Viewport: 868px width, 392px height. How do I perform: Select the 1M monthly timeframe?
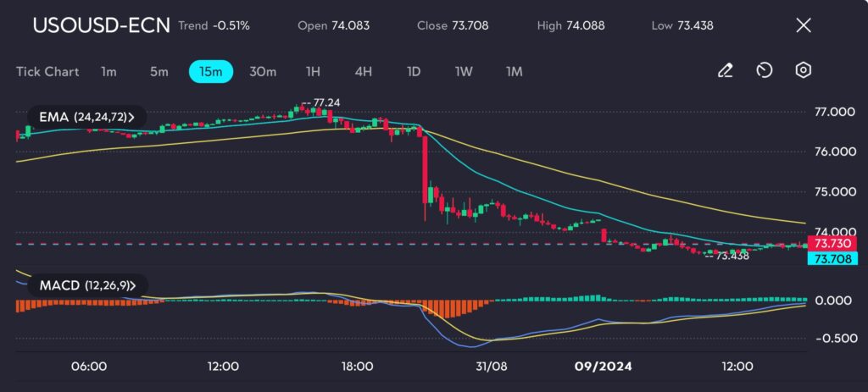(514, 72)
